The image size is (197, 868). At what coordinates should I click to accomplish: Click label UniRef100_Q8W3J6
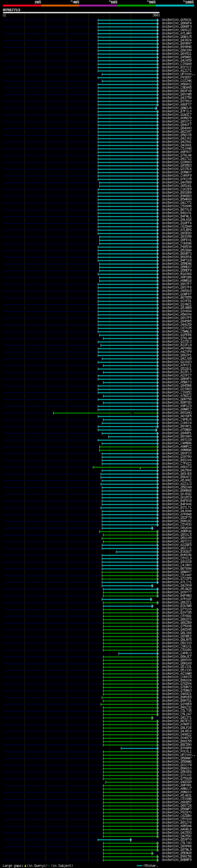[x=177, y=108]
